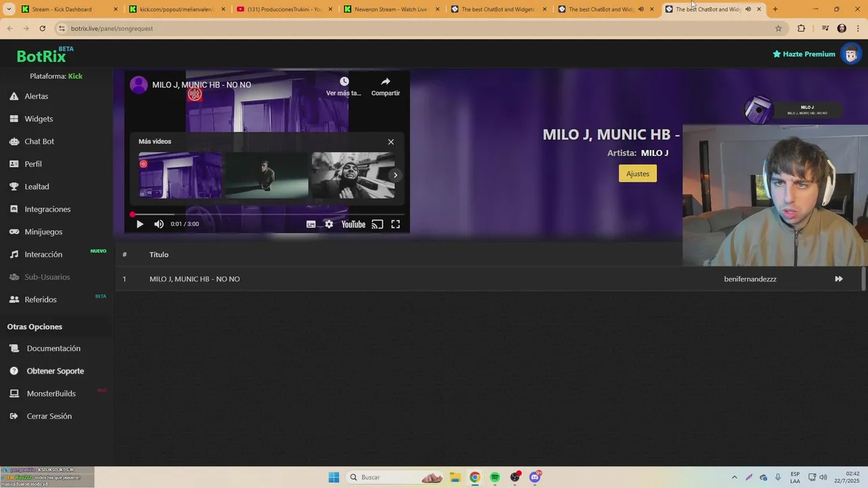The height and width of the screenshot is (488, 868).
Task: Open the Windows Start menu
Action: (334, 477)
